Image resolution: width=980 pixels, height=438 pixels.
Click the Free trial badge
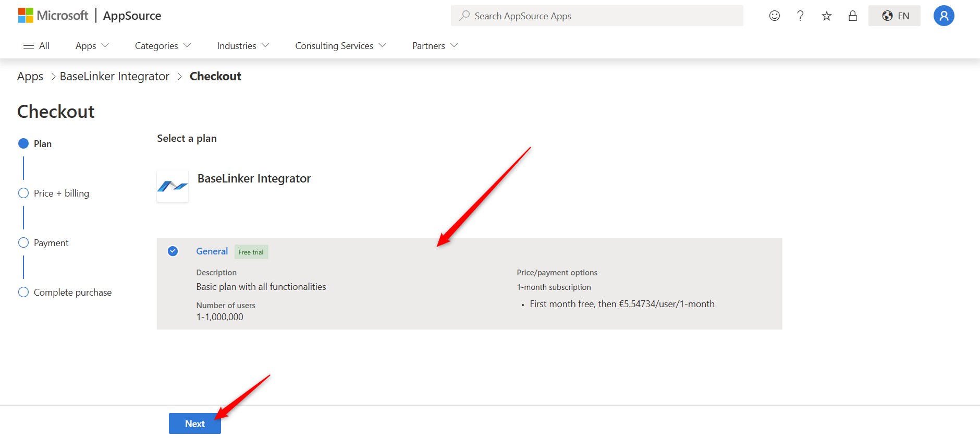pyautogui.click(x=251, y=252)
